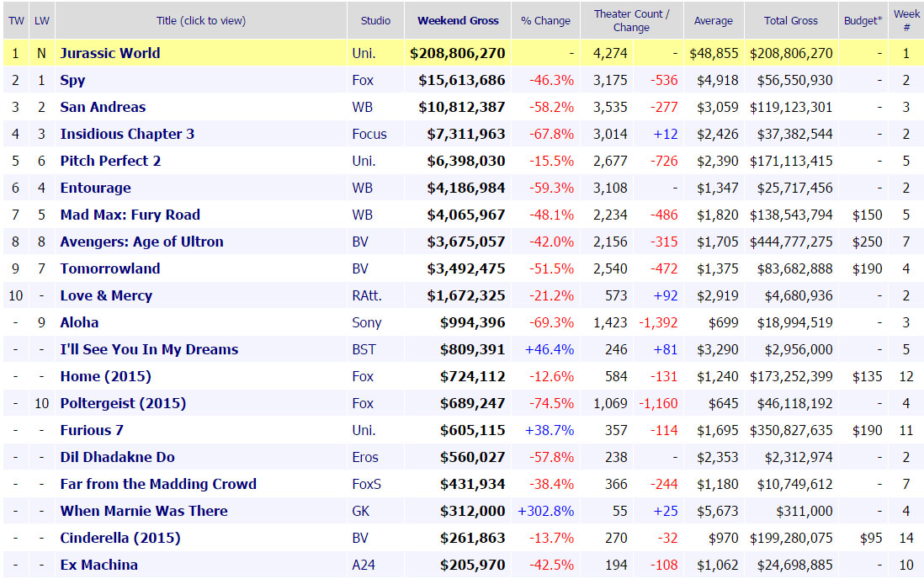Viewport: 924px width, 579px height.
Task: Click the $48,855 average value
Action: (x=714, y=53)
